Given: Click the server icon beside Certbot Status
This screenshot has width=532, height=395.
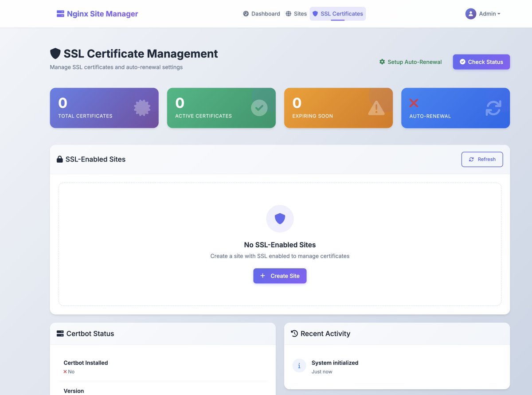Looking at the screenshot, I should (x=60, y=333).
